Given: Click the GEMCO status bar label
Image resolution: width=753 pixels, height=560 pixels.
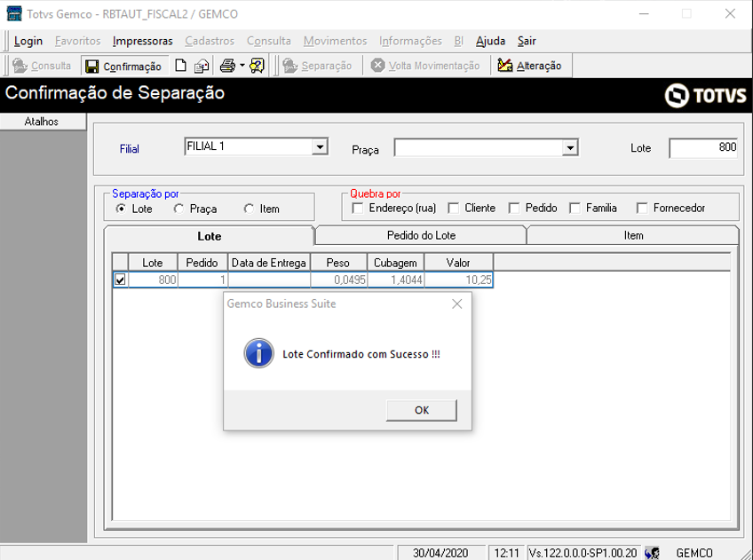Looking at the screenshot, I should [694, 553].
